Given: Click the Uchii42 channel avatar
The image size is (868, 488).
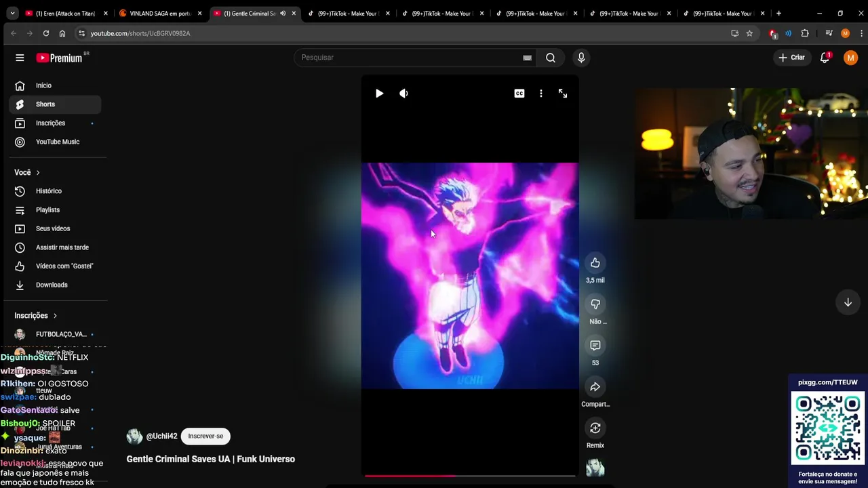Looking at the screenshot, I should coord(134,436).
